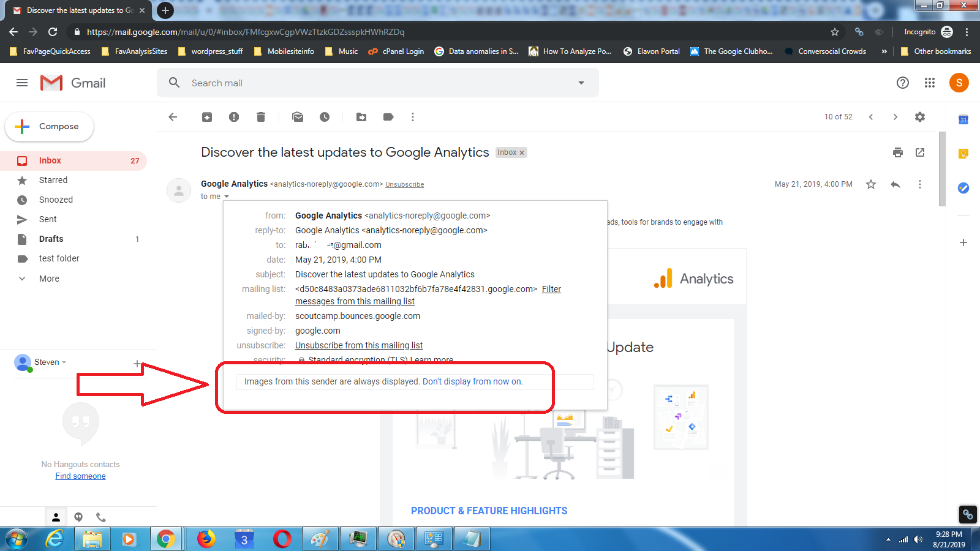The image size is (980, 551).
Task: Click 'Find someone' hangouts link
Action: pyautogui.click(x=80, y=476)
